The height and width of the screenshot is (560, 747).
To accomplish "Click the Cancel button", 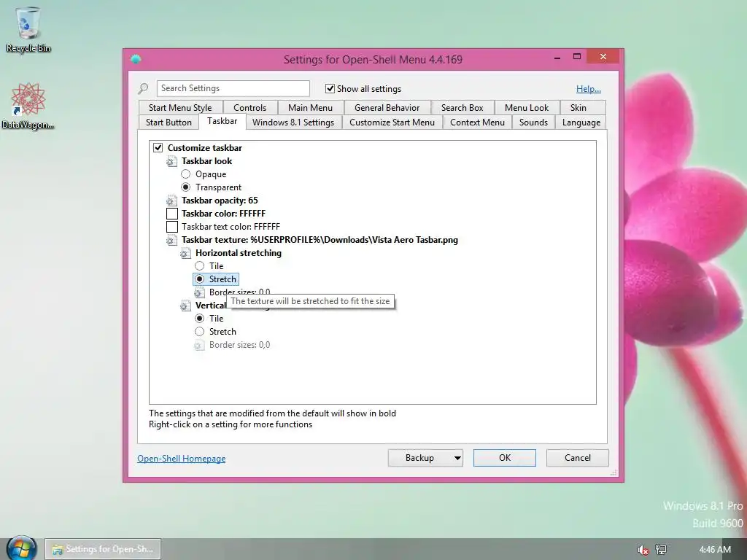I will click(x=578, y=458).
